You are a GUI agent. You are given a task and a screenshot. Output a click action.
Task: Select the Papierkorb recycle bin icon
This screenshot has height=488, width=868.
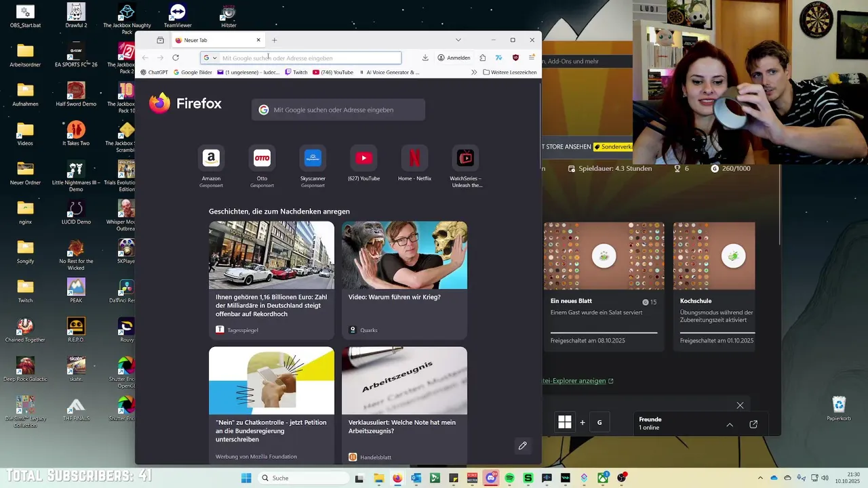tap(839, 409)
